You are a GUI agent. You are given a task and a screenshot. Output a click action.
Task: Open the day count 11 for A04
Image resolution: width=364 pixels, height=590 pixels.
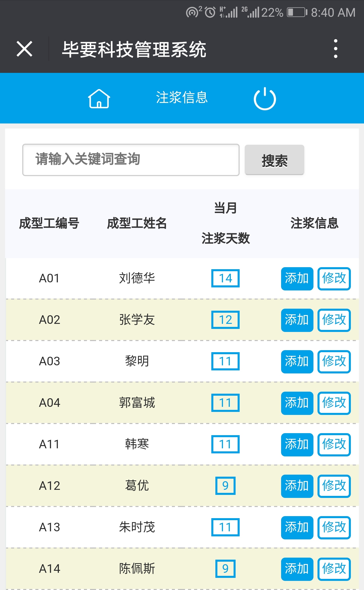[x=225, y=403]
